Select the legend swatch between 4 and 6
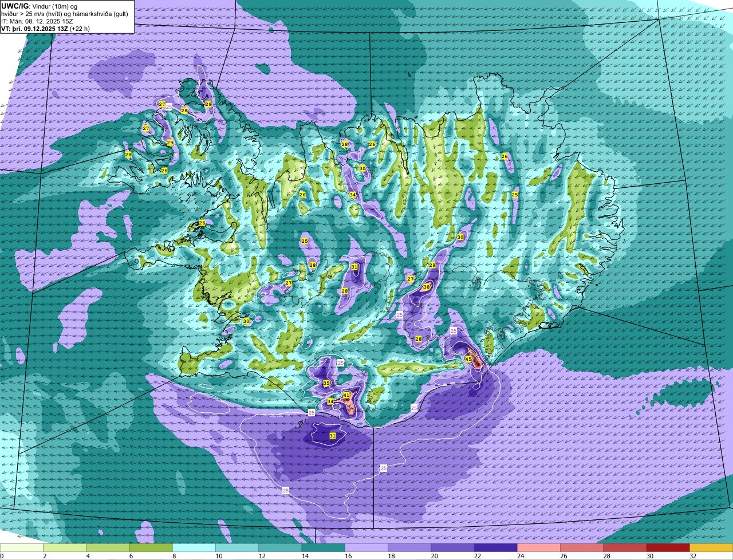The height and width of the screenshot is (560, 733). (108, 548)
